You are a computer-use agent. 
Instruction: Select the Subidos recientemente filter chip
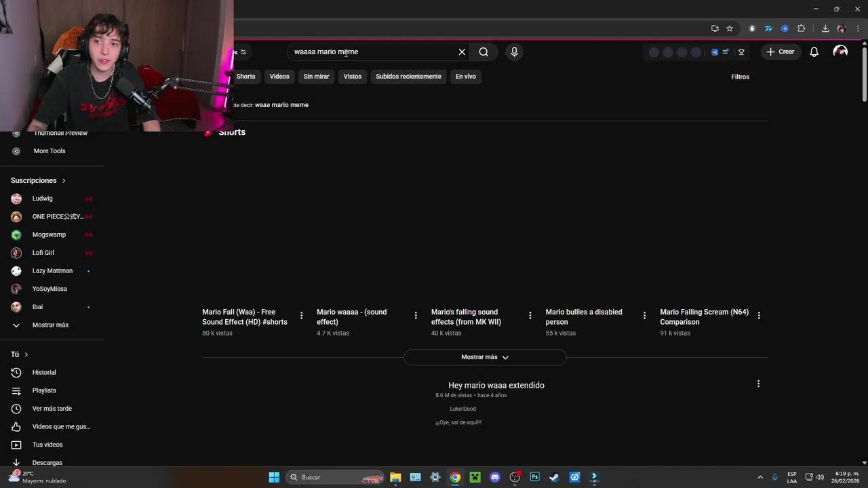pyautogui.click(x=408, y=77)
